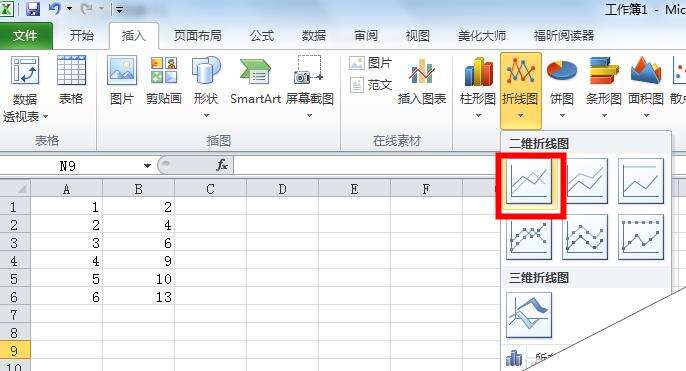Viewport: 686px width, 371px height.
Task: Select column A header
Action: pyautogui.click(x=66, y=189)
